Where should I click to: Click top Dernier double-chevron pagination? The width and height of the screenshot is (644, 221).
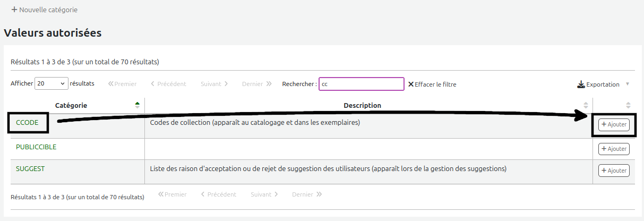pyautogui.click(x=257, y=84)
